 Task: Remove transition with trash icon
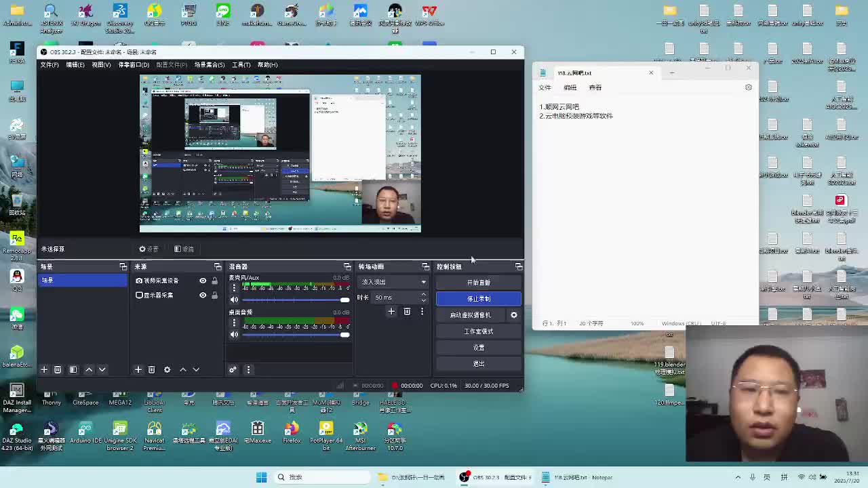tap(407, 312)
